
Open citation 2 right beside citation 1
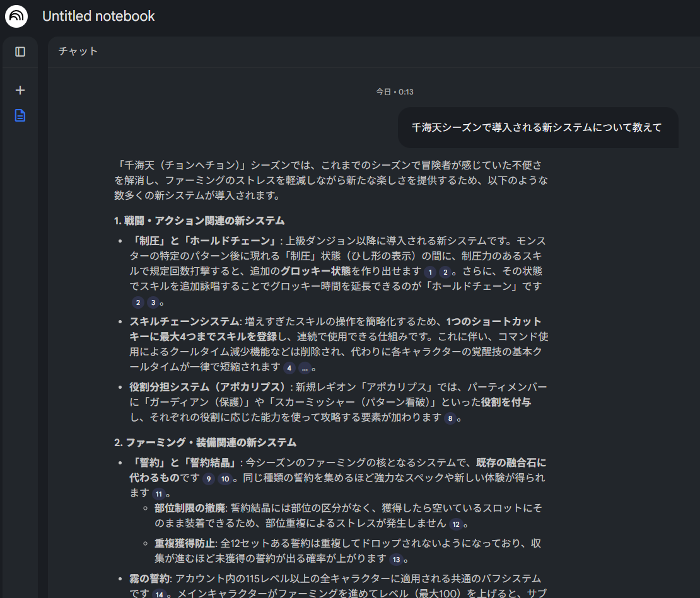[x=445, y=272]
